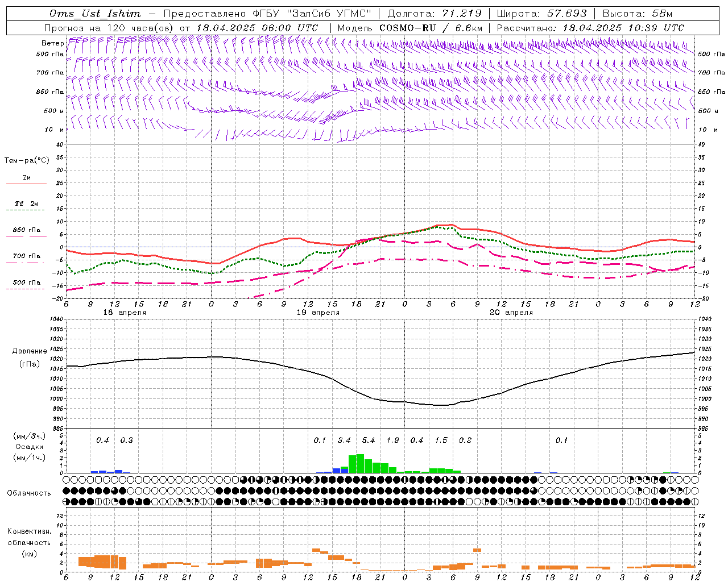Viewport: 728px width, 582px height.
Task: Click the Осадки precipitation label
Action: click(29, 447)
